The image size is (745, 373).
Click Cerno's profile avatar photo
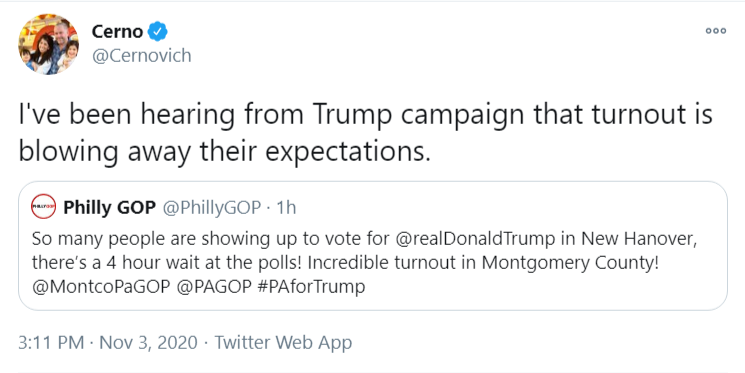pos(48,44)
